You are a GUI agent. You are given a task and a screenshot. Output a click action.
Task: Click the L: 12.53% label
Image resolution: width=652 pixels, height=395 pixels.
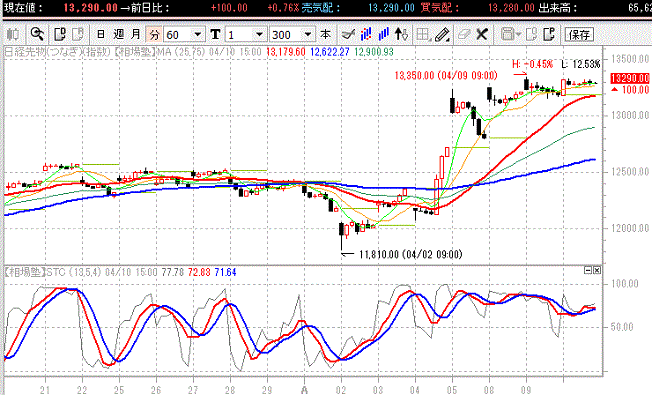point(581,64)
